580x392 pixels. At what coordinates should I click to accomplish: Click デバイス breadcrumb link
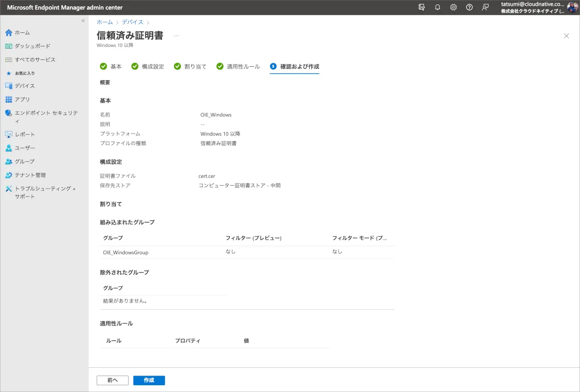pyautogui.click(x=132, y=22)
